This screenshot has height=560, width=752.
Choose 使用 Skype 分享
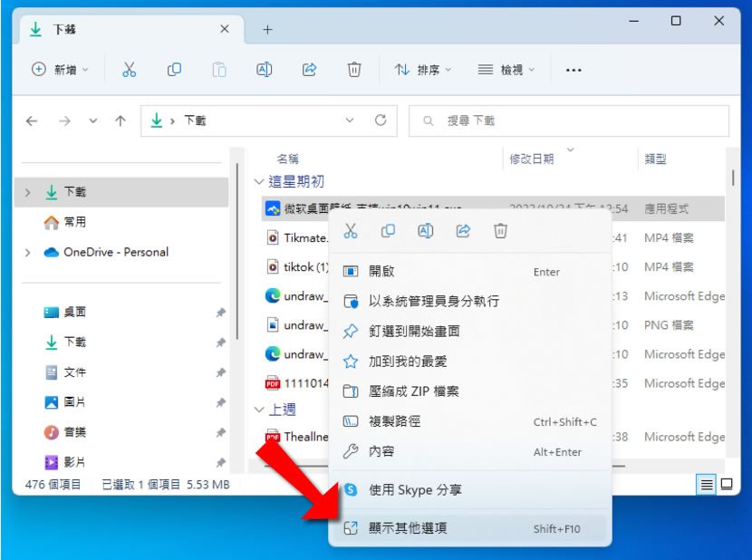tap(470, 490)
